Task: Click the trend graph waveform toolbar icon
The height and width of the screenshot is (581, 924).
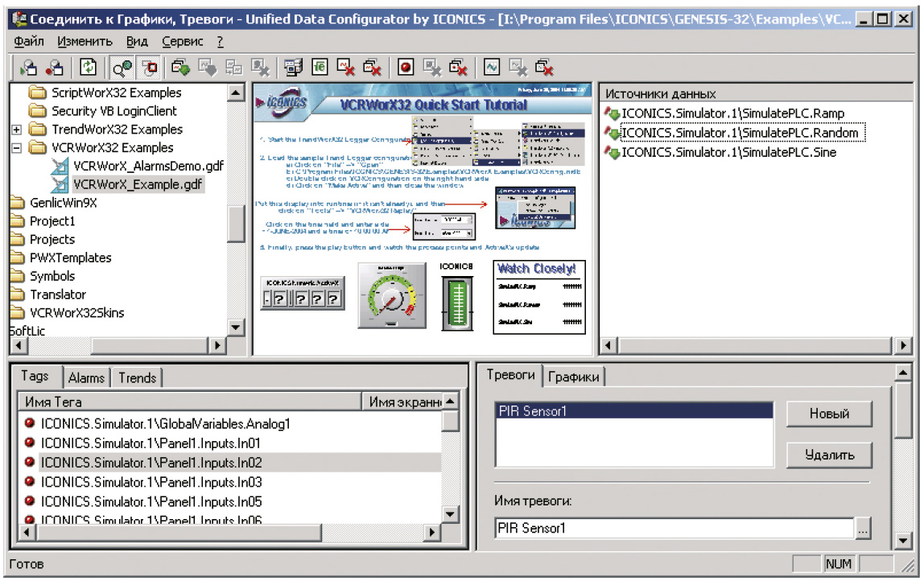Action: 492,68
